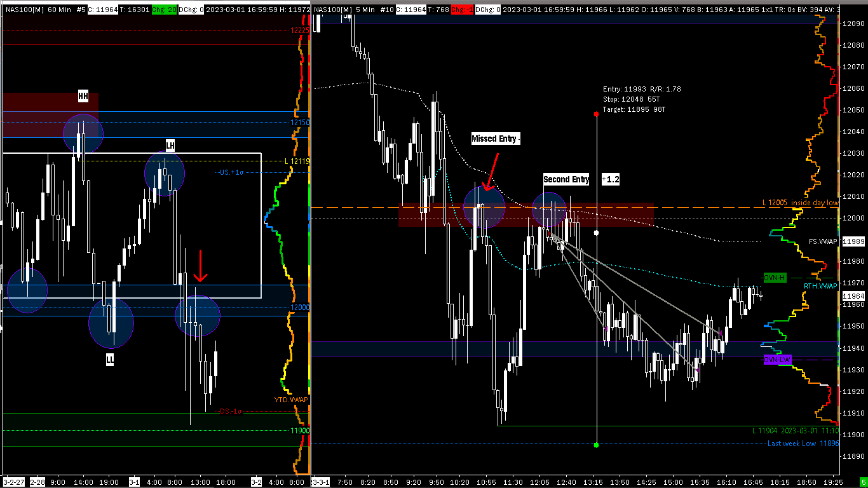Select the green Chg: 20 header field
The height and width of the screenshot is (488, 868).
point(165,10)
